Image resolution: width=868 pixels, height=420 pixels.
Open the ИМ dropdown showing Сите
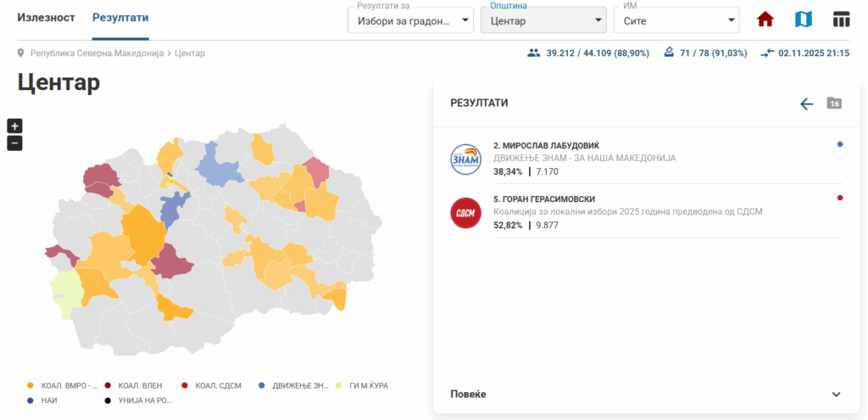click(x=676, y=20)
